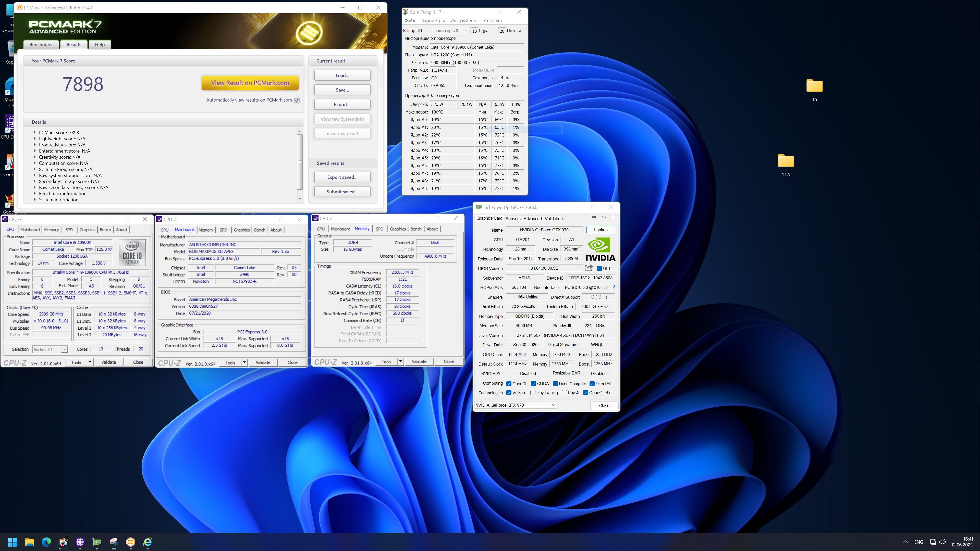Open the desktop folder named 11.5
Viewport: 980px width, 551px height.
pos(786,165)
